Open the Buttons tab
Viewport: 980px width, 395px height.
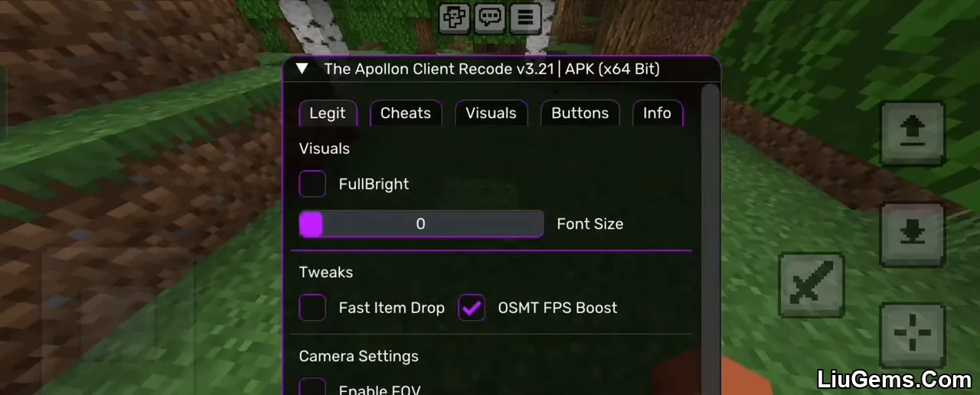click(x=580, y=113)
